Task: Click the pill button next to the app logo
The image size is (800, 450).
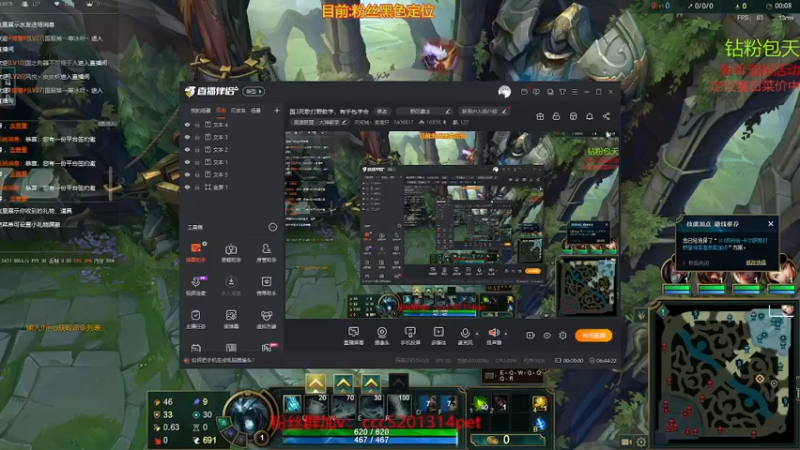Action: 254,91
